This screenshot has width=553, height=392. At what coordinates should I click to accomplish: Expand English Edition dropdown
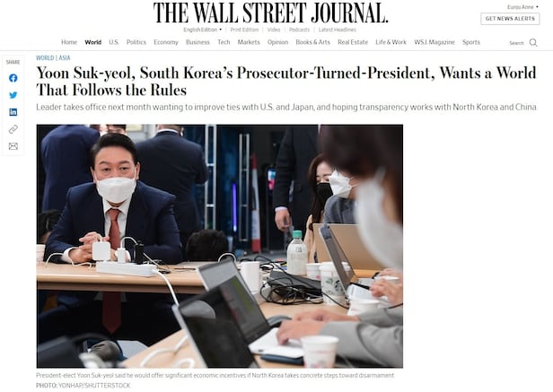(203, 30)
